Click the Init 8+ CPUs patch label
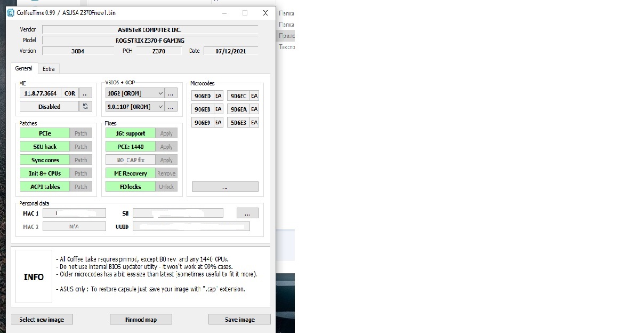The image size is (644, 333). pyautogui.click(x=45, y=173)
